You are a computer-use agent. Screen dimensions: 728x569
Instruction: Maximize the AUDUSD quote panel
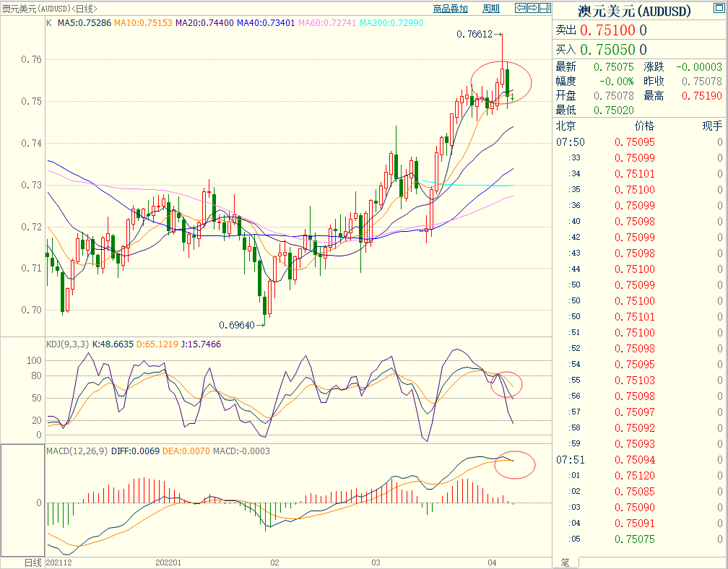tap(721, 9)
